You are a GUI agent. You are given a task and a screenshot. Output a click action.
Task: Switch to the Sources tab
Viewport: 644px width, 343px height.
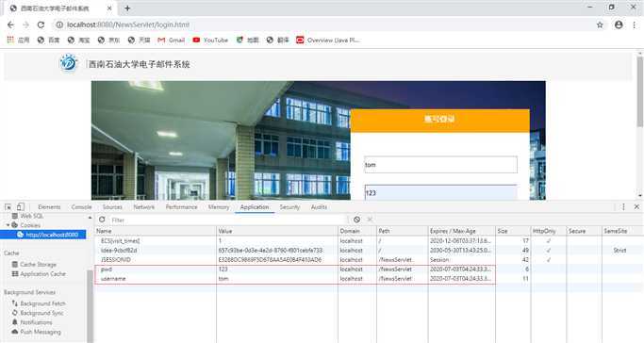112,206
